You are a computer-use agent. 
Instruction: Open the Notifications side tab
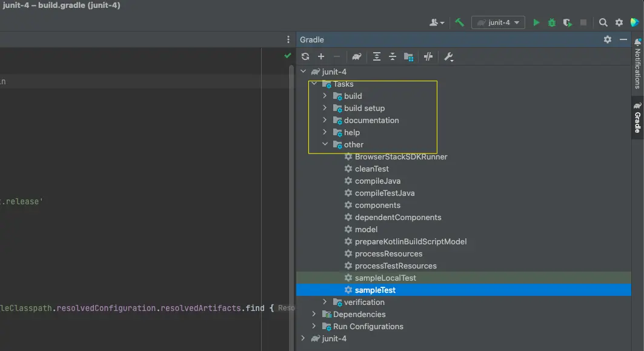tap(637, 63)
